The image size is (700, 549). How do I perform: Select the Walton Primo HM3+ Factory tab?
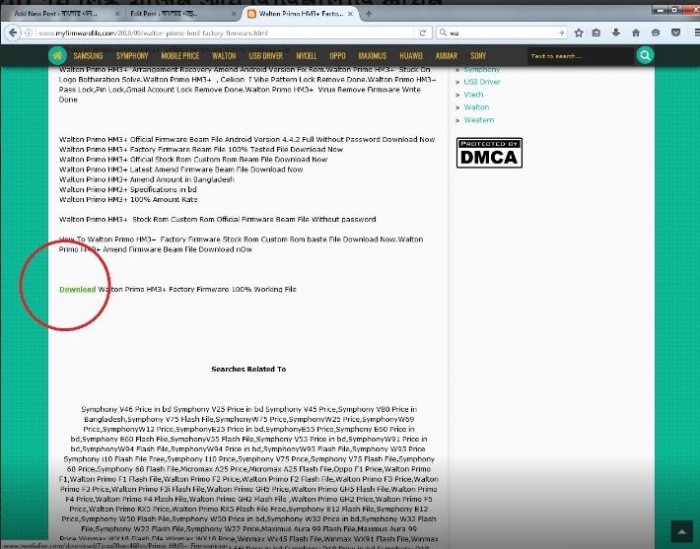pos(300,14)
